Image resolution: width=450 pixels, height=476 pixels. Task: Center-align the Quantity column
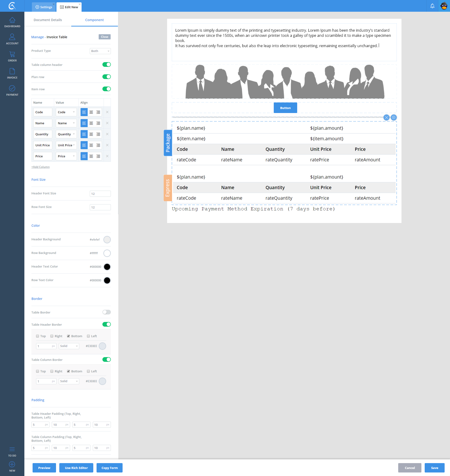tap(91, 134)
